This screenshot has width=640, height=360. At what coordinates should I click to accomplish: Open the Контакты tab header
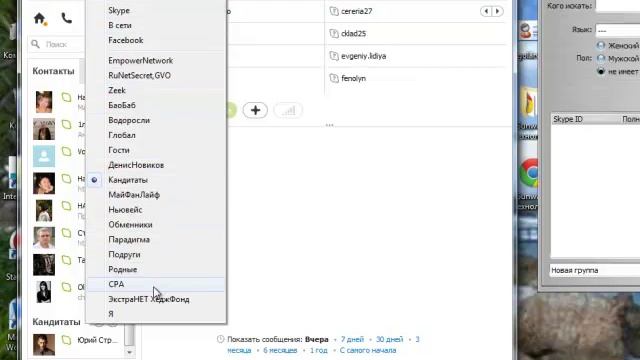(53, 71)
